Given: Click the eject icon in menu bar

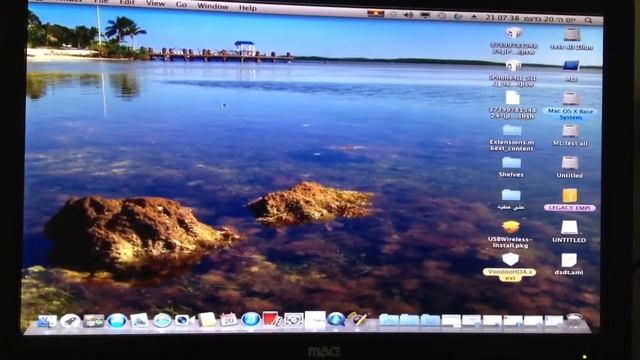Looking at the screenshot, I should point(473,17).
